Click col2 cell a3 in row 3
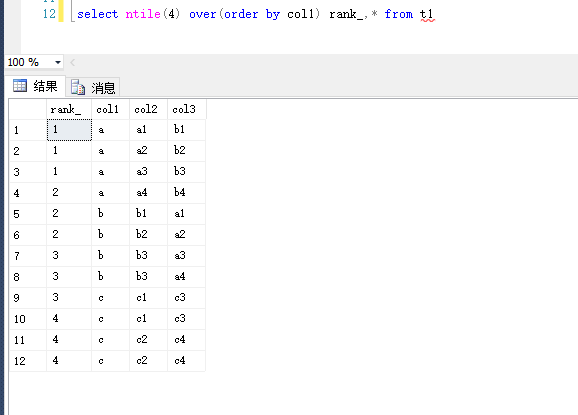The image size is (578, 415). [149, 172]
